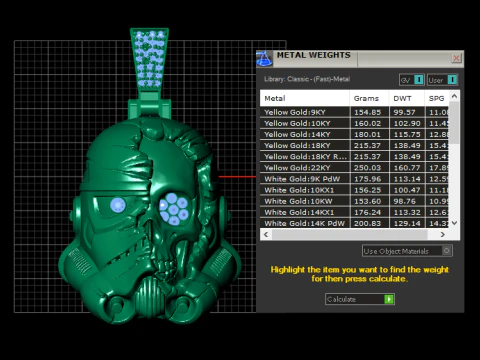
Task: Click the Library: Classic - (Fast)-Metal label
Action: (307, 79)
